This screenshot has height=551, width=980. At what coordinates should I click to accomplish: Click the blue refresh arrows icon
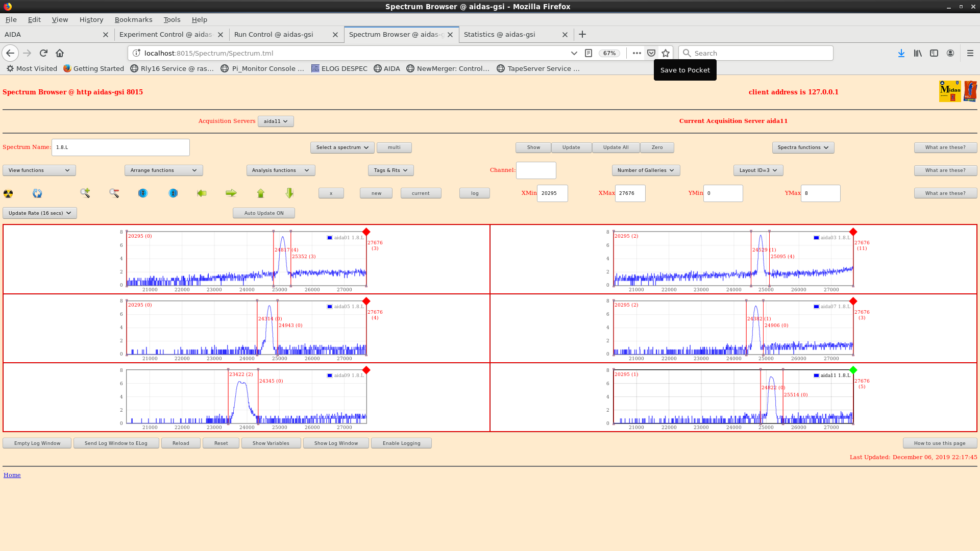(x=37, y=193)
